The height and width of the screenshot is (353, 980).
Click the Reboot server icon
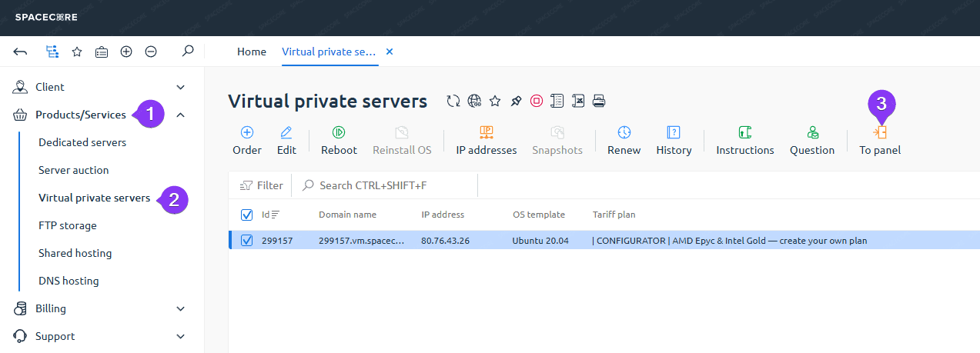pyautogui.click(x=339, y=140)
